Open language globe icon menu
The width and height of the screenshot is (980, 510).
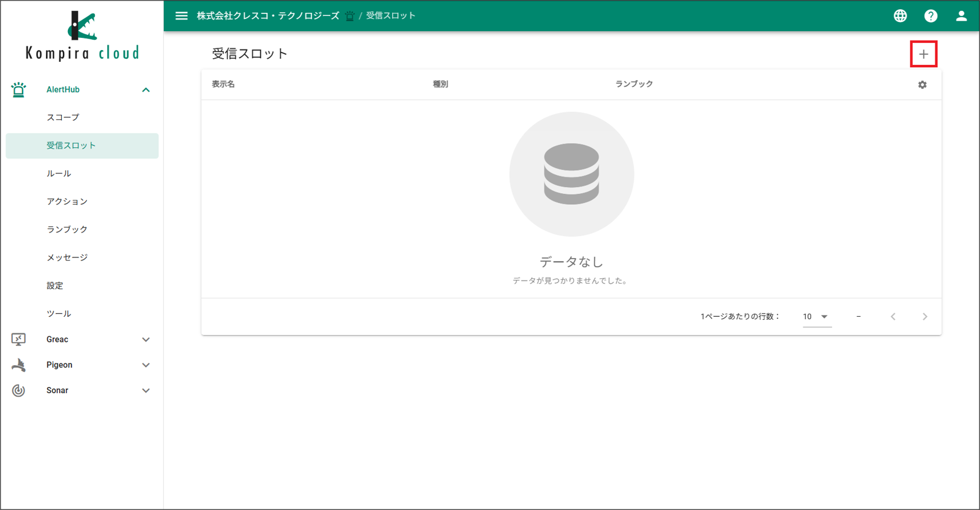(x=900, y=16)
